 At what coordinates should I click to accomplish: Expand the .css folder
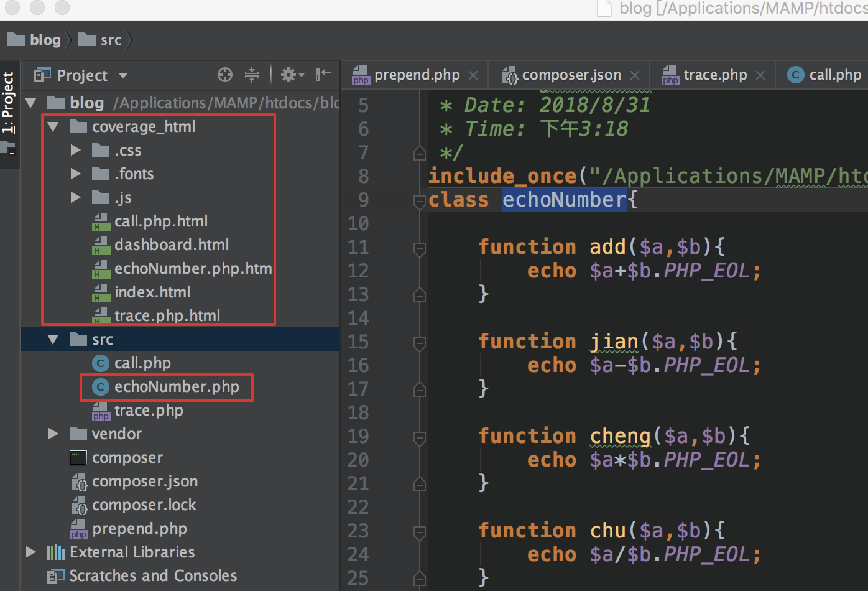coord(76,151)
